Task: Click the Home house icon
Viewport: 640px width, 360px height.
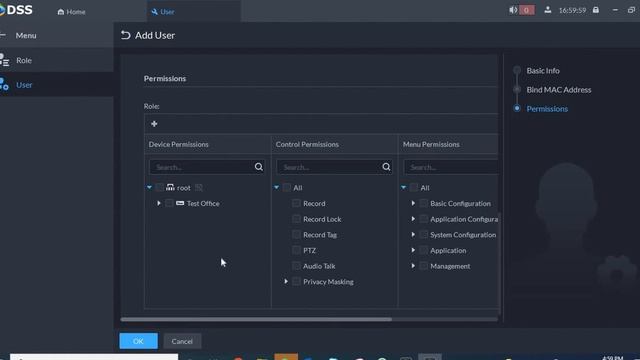Action: [61, 12]
